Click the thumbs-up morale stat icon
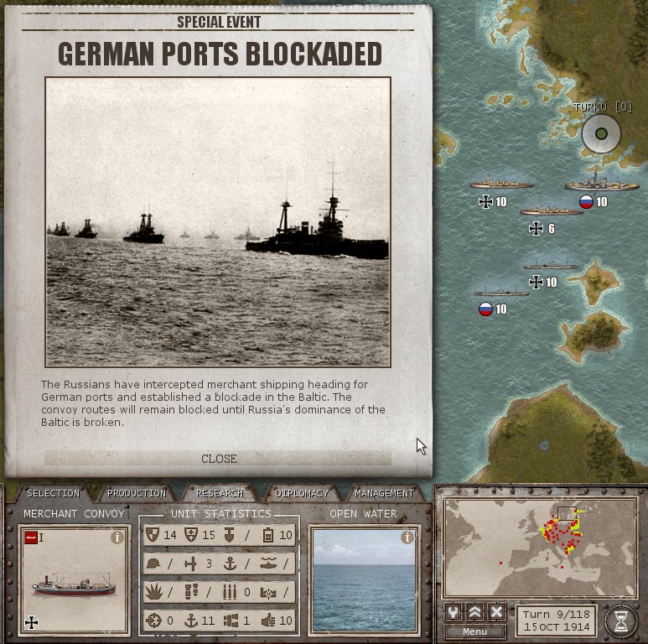 click(268, 621)
